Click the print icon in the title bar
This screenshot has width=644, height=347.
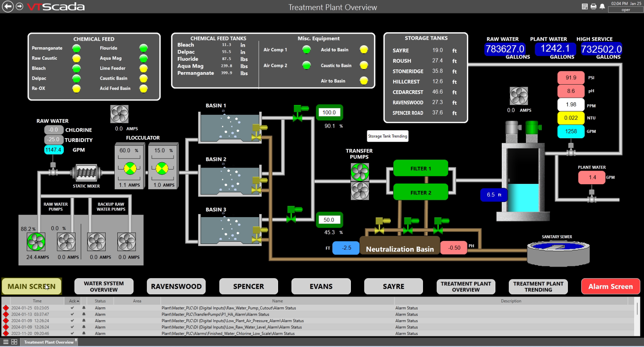click(x=593, y=6)
